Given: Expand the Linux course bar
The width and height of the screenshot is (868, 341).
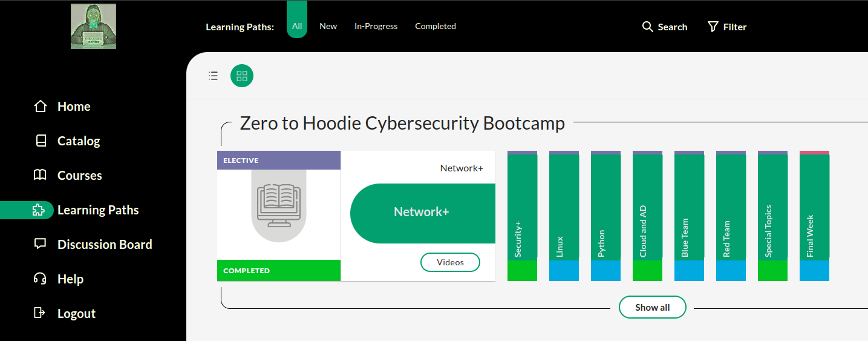Looking at the screenshot, I should coord(564,216).
